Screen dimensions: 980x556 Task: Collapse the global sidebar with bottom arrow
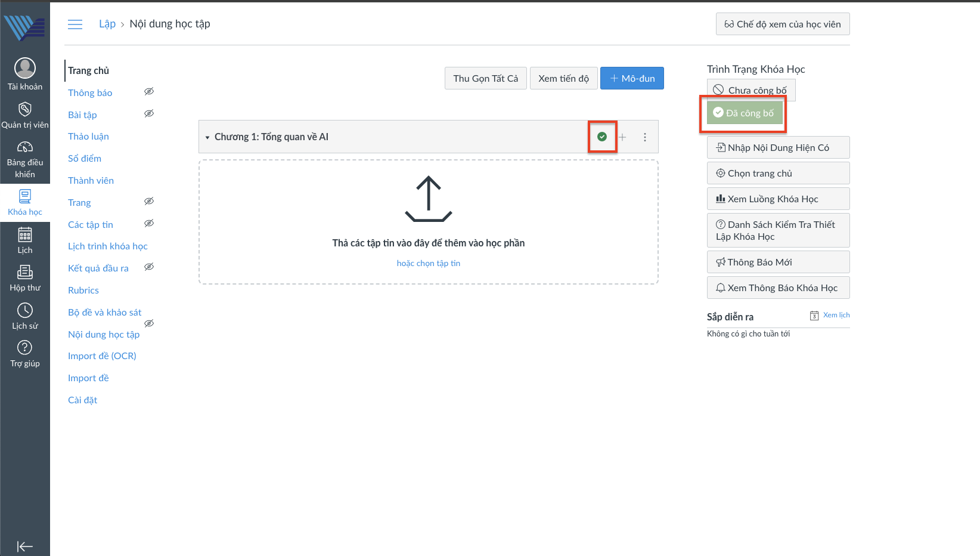[x=25, y=546]
